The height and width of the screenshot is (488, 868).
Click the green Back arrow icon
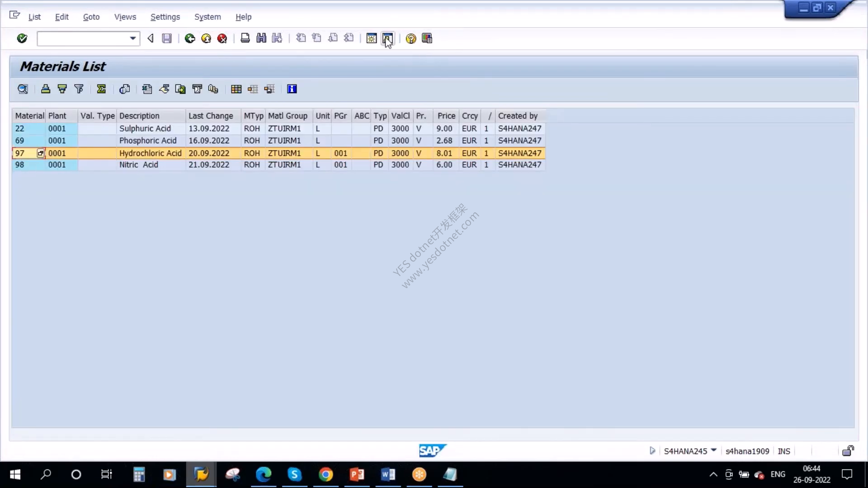point(190,38)
